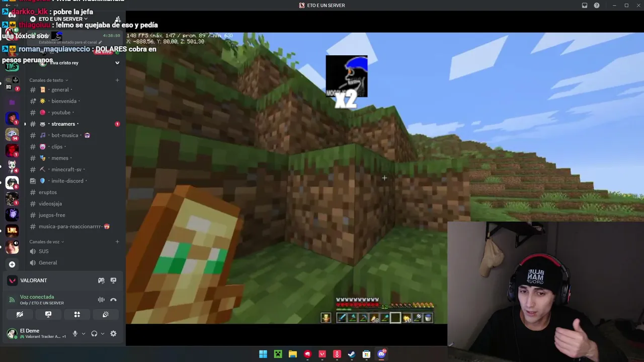
Task: Open Valorant from the taskbar
Action: click(x=323, y=354)
